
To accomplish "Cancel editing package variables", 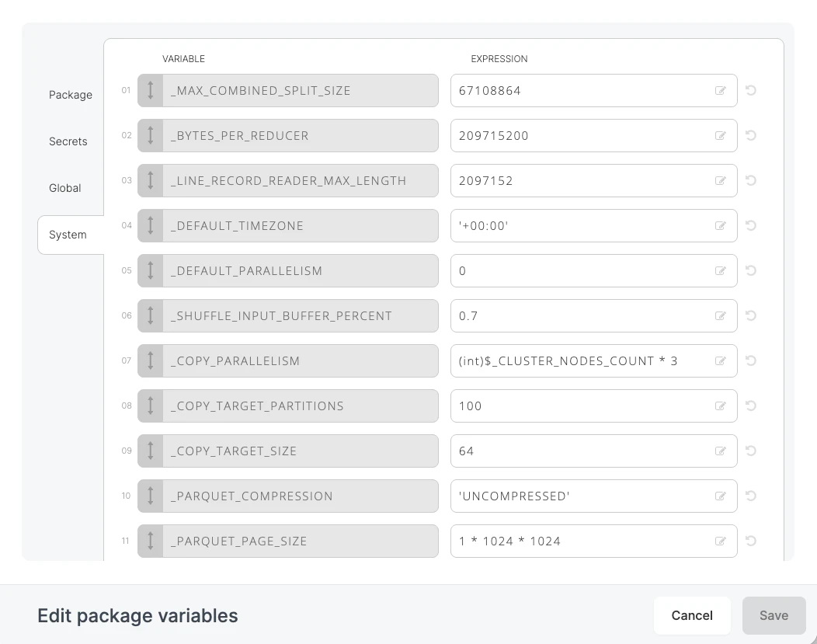I will coord(692,616).
